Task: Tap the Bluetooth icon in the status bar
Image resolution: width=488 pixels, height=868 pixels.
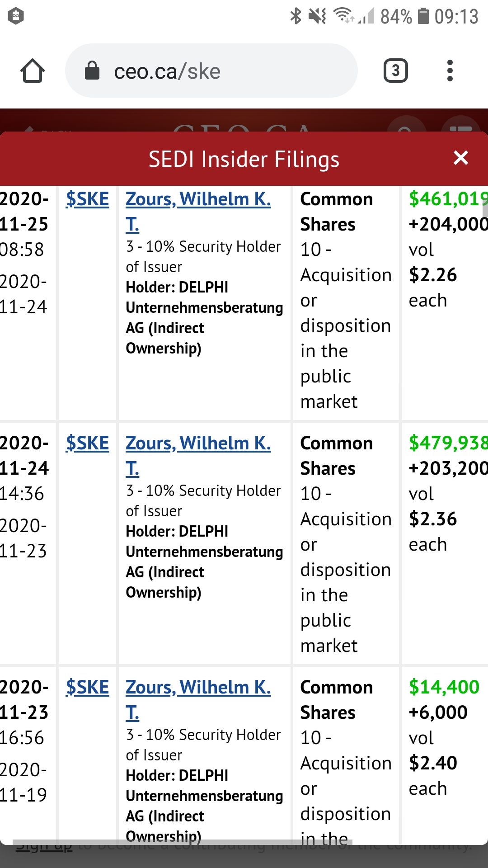Action: coord(296,16)
